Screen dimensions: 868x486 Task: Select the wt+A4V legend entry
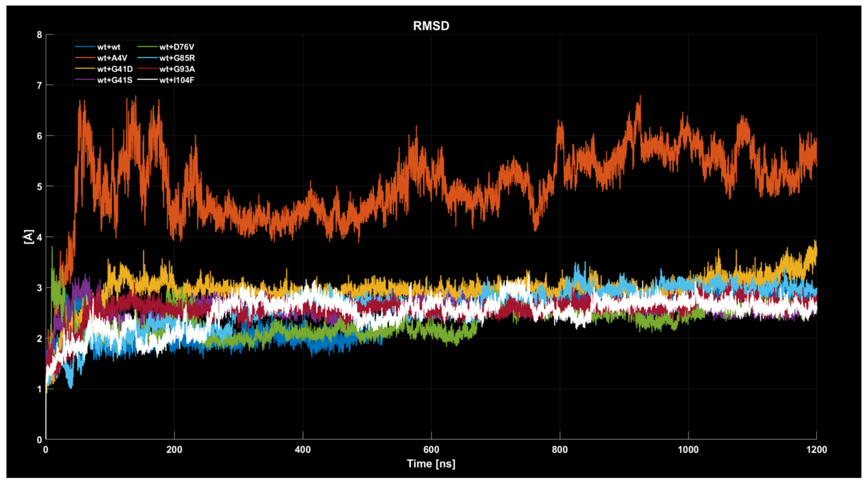click(112, 58)
